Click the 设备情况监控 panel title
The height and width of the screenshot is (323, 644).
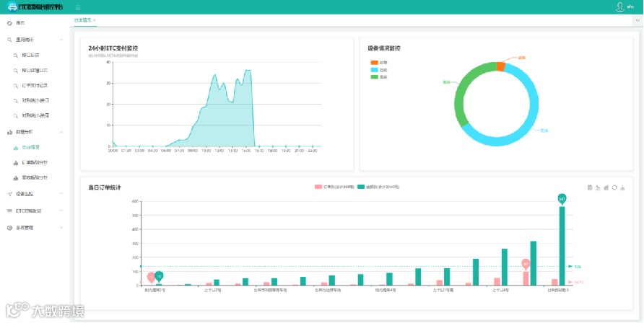pos(384,48)
